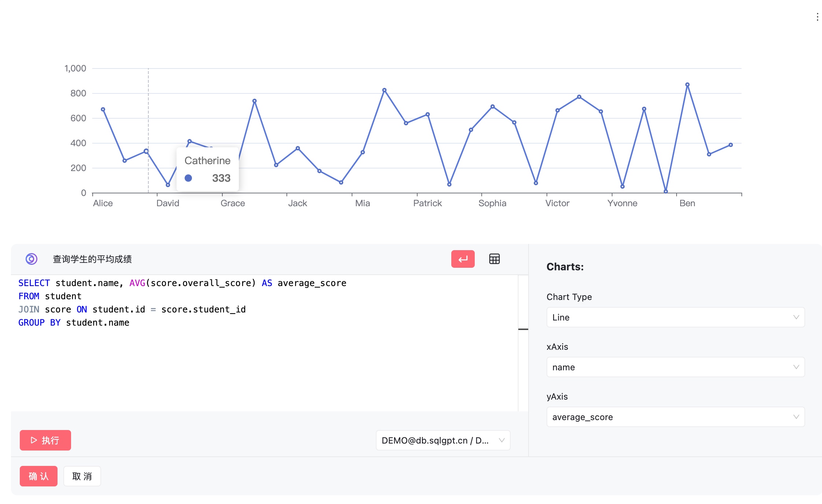Open the DEMO@db.sqlgpt.cn database selector
822x504 pixels.
[443, 440]
